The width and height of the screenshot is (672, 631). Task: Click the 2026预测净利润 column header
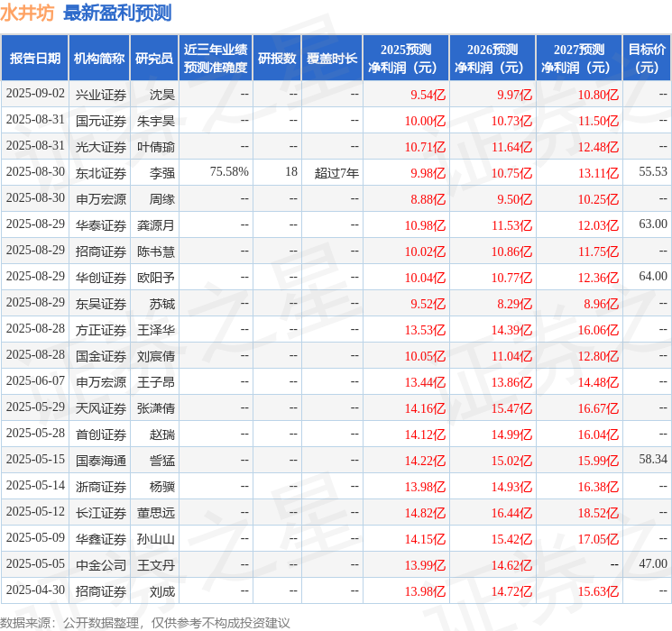click(492, 59)
